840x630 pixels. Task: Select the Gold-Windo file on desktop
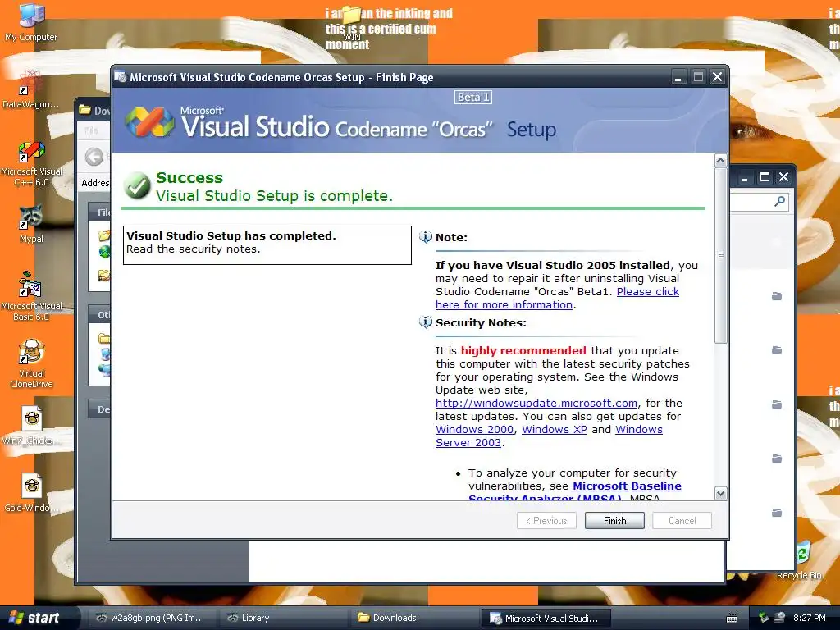pyautogui.click(x=31, y=493)
